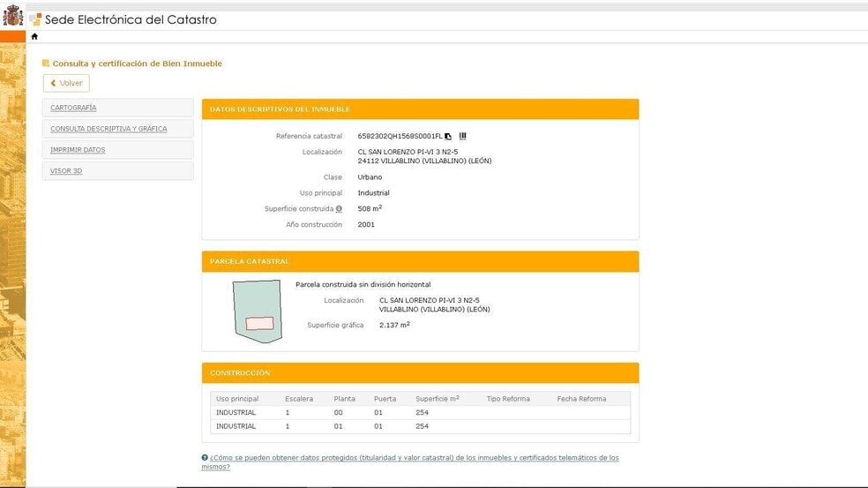Screen dimensions: 868x488
Task: Click the Superficie m² column header
Action: (437, 399)
